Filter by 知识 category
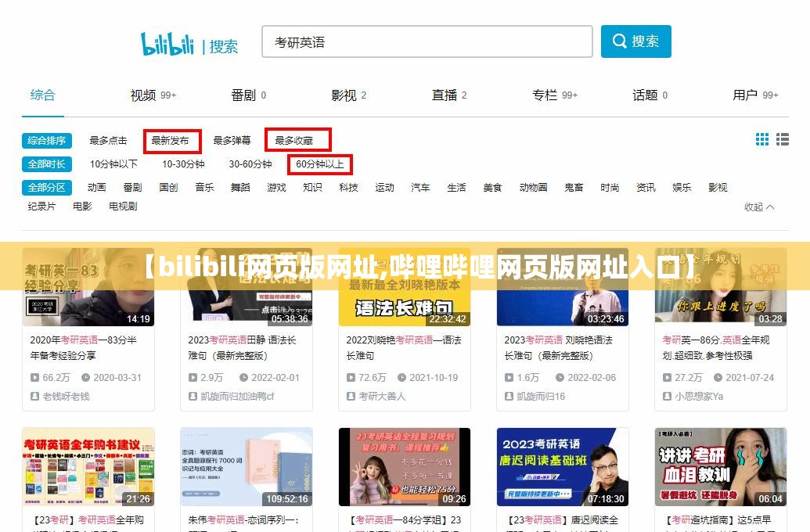Image resolution: width=810 pixels, height=532 pixels. click(312, 188)
